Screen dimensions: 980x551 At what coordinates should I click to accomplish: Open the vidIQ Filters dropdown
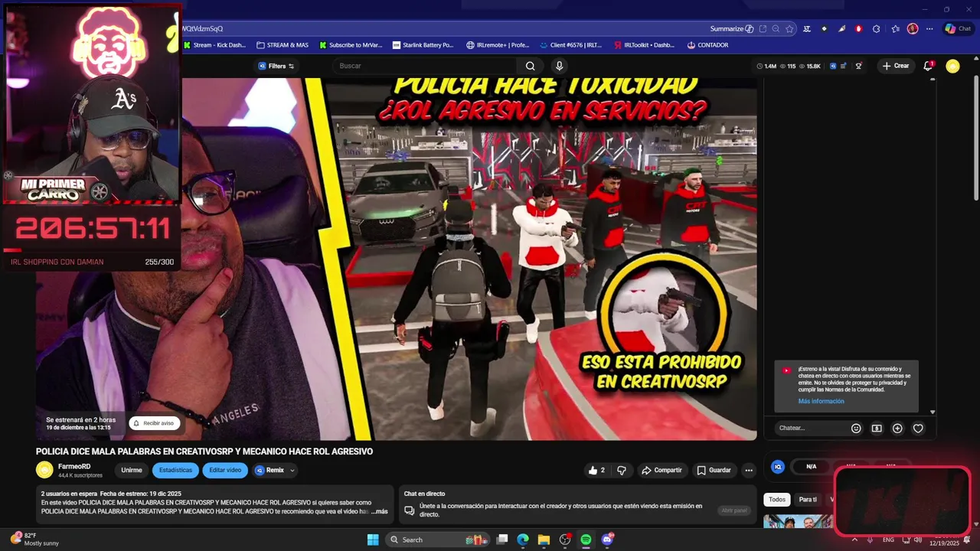(x=277, y=66)
